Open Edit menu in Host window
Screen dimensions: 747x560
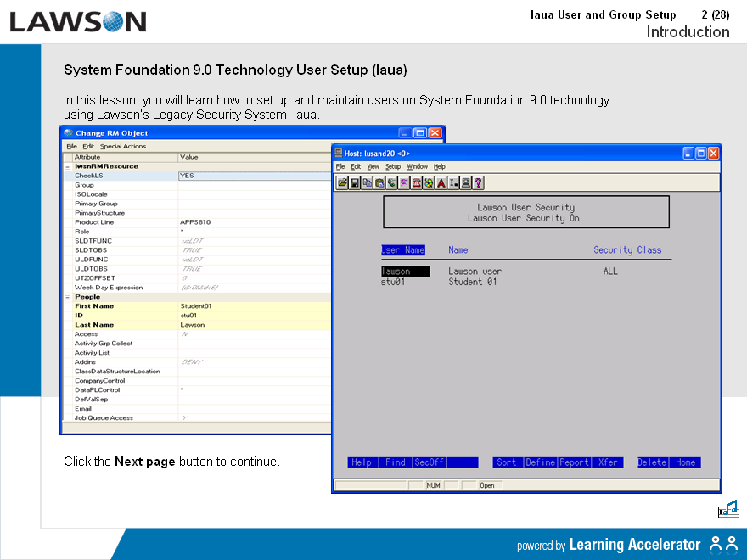pos(356,166)
